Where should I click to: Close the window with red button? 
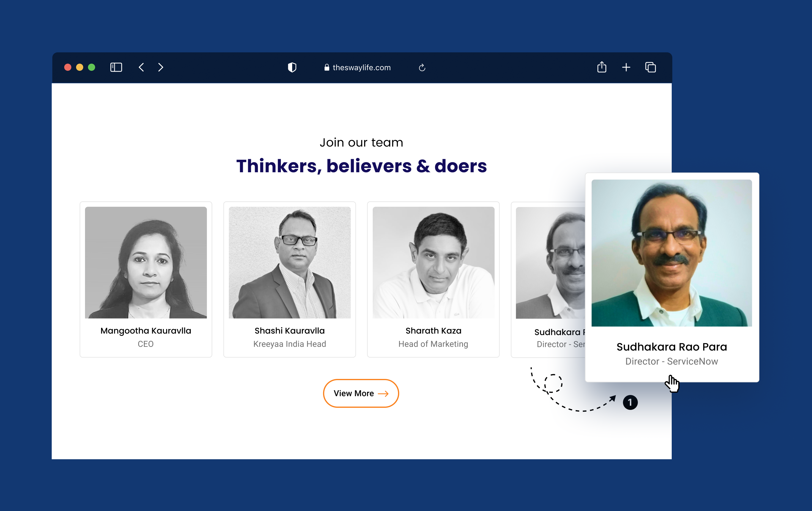click(68, 67)
